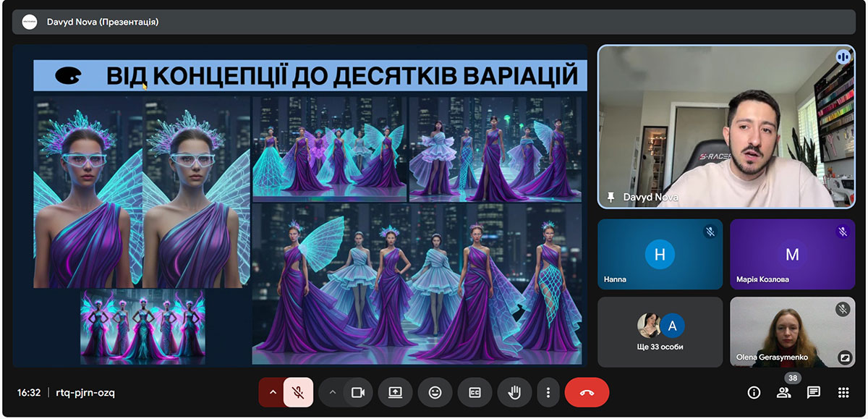The height and width of the screenshot is (419, 868).
Task: Select Hanna's participant tile
Action: tap(660, 254)
